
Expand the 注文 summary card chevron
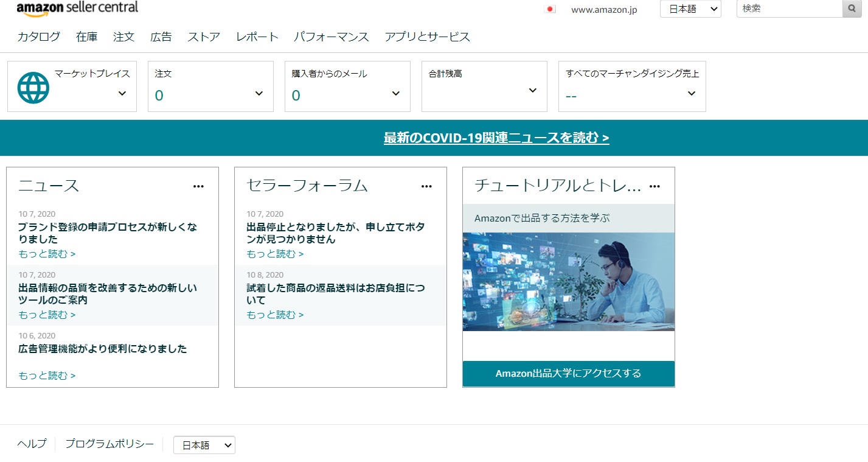259,93
